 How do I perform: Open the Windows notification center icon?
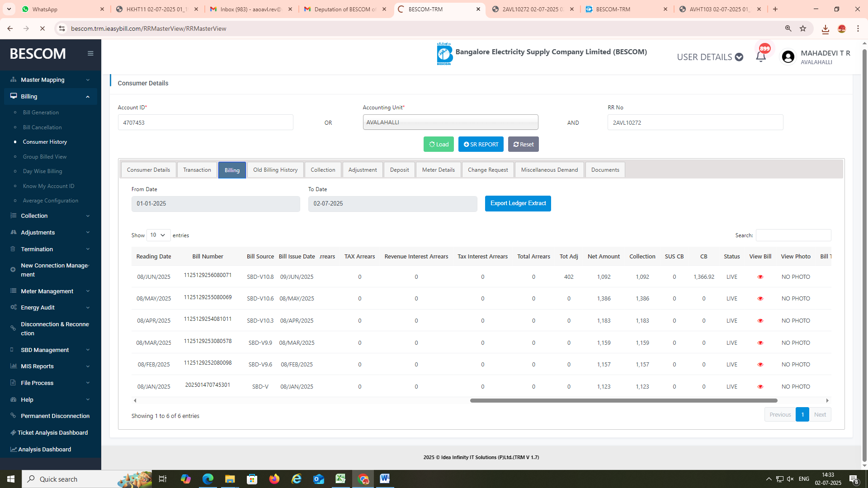click(854, 479)
